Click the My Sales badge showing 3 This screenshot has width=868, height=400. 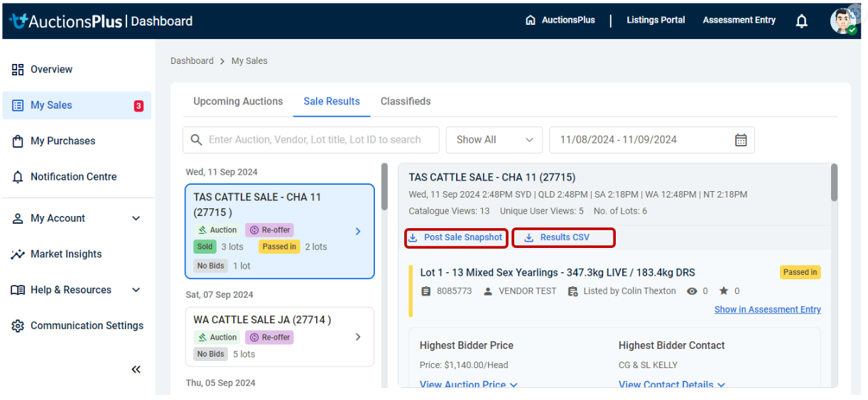139,106
